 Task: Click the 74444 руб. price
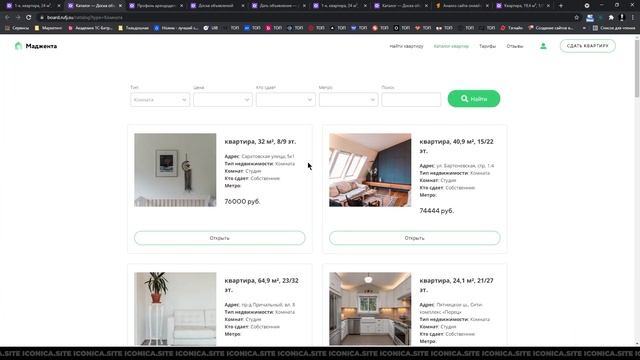point(437,211)
